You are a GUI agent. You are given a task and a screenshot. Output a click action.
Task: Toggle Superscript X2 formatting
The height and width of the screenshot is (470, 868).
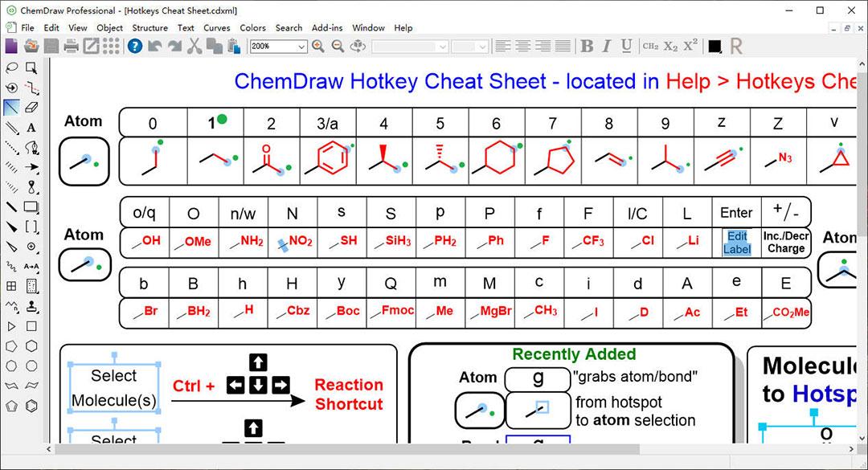[x=690, y=46]
